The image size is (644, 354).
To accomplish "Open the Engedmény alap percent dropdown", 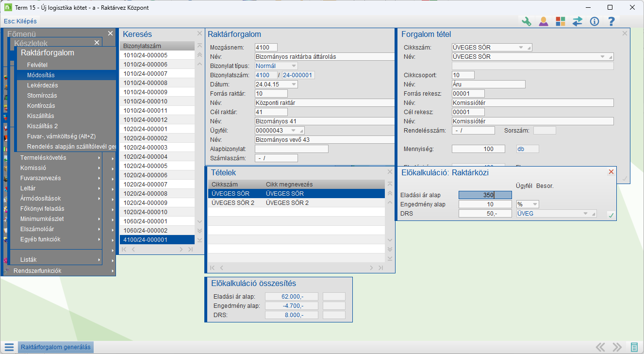I will [x=534, y=204].
